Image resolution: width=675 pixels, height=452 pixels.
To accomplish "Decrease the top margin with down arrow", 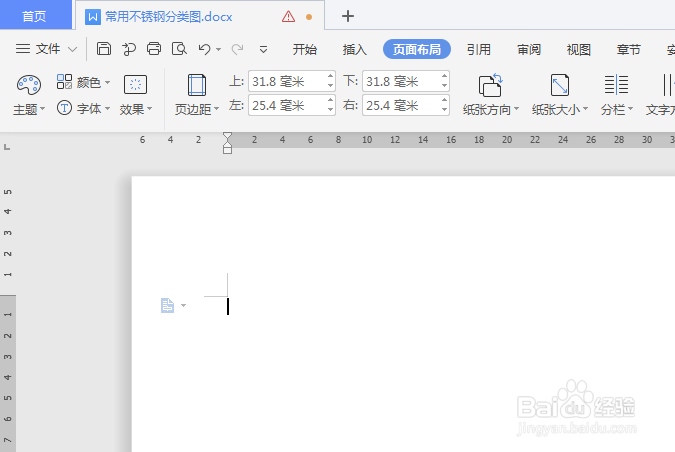I will point(330,86).
